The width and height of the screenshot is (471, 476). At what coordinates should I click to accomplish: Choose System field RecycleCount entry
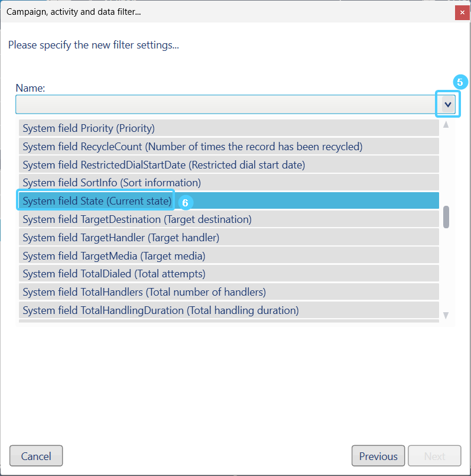192,147
